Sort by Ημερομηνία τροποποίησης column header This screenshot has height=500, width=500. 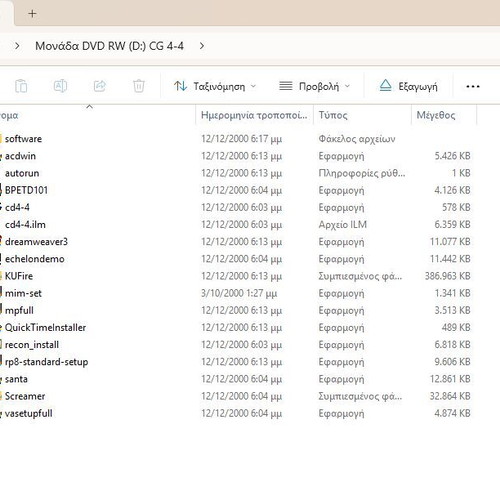tap(254, 115)
